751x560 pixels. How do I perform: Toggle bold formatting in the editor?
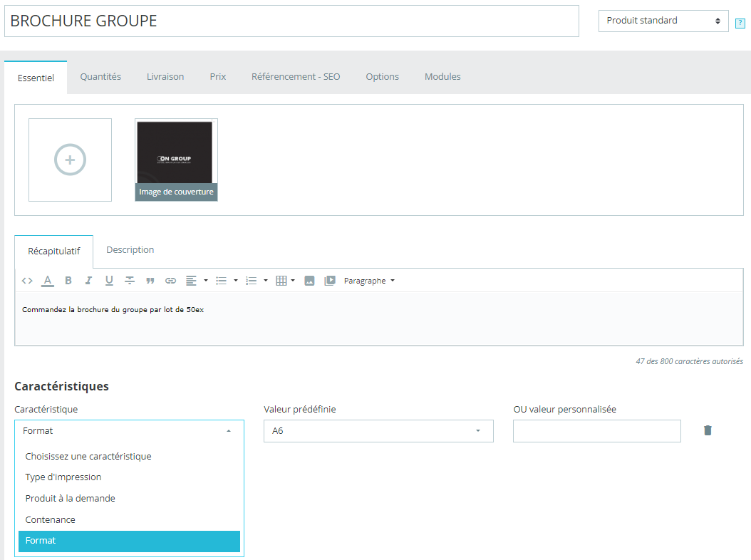pyautogui.click(x=68, y=281)
